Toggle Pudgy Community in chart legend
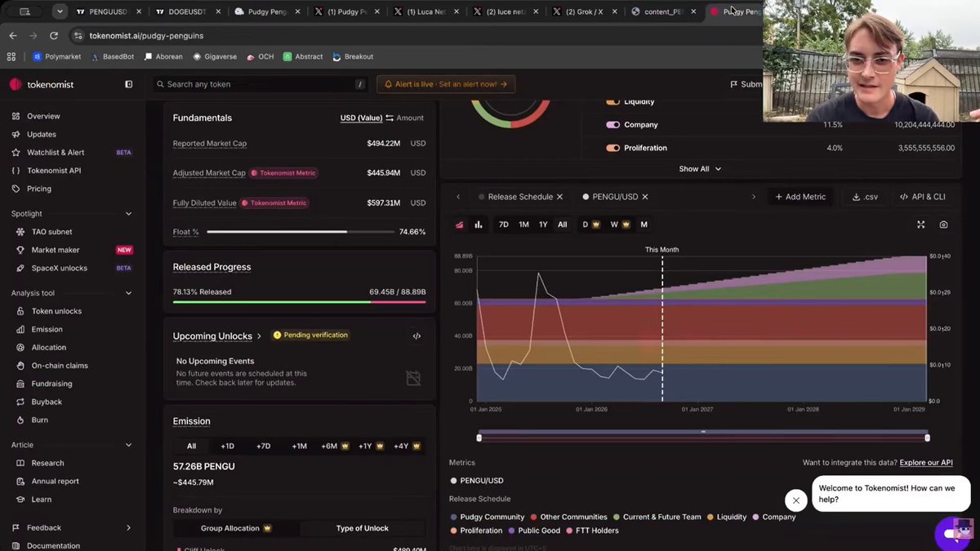 pos(488,517)
